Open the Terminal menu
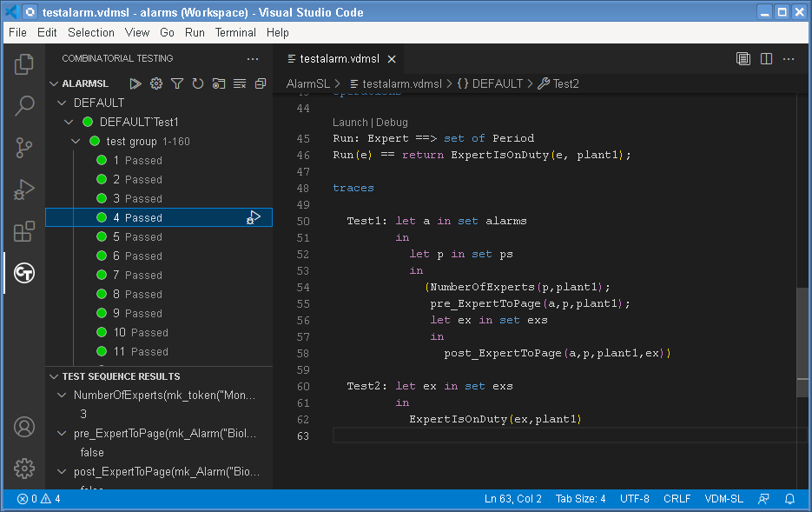This screenshot has height=512, width=812. pyautogui.click(x=235, y=32)
